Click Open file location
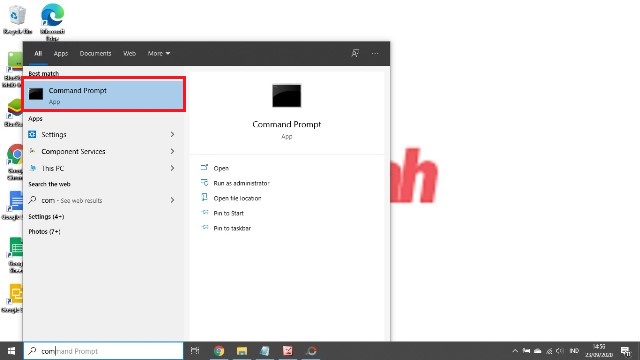 [x=237, y=198]
